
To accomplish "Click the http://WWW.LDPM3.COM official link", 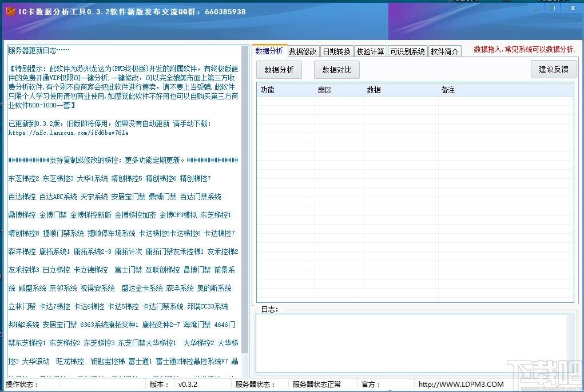I will tap(461, 384).
